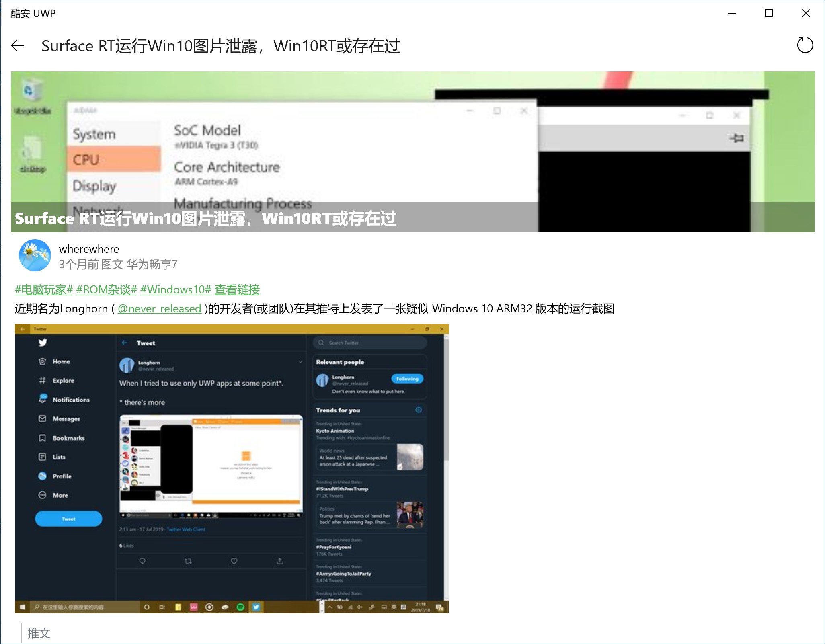Click the back arrow in the header
Image resolution: width=825 pixels, height=644 pixels.
tap(18, 46)
